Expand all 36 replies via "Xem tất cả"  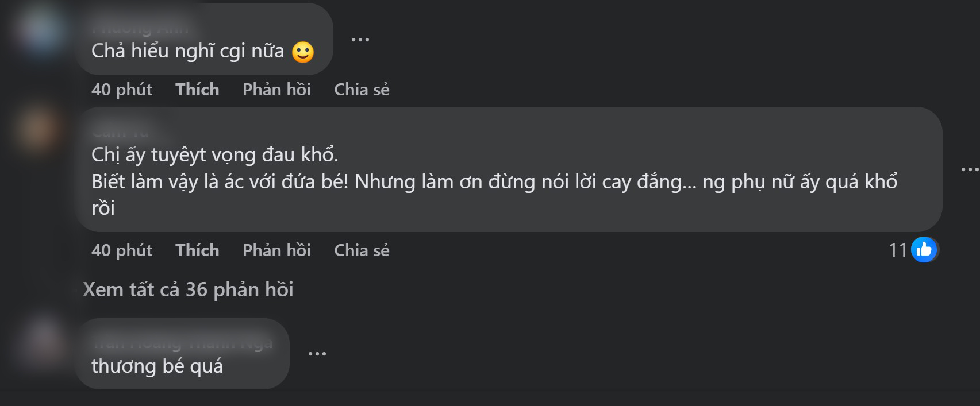pos(188,289)
